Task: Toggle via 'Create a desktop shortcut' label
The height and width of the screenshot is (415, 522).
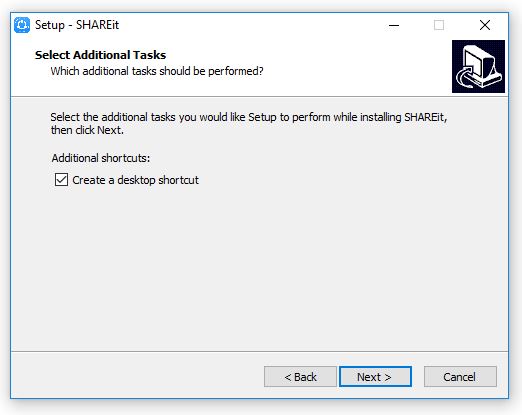Action: pos(135,180)
